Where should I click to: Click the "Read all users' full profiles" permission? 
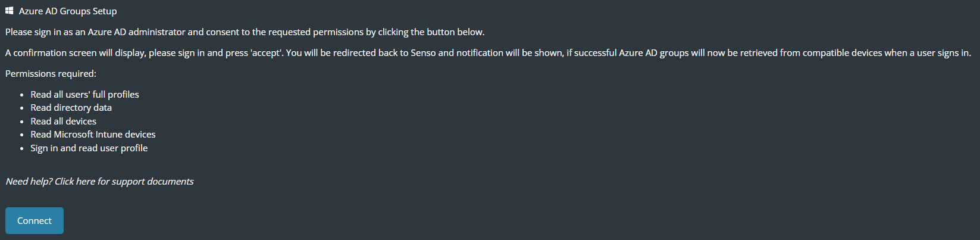tap(84, 94)
